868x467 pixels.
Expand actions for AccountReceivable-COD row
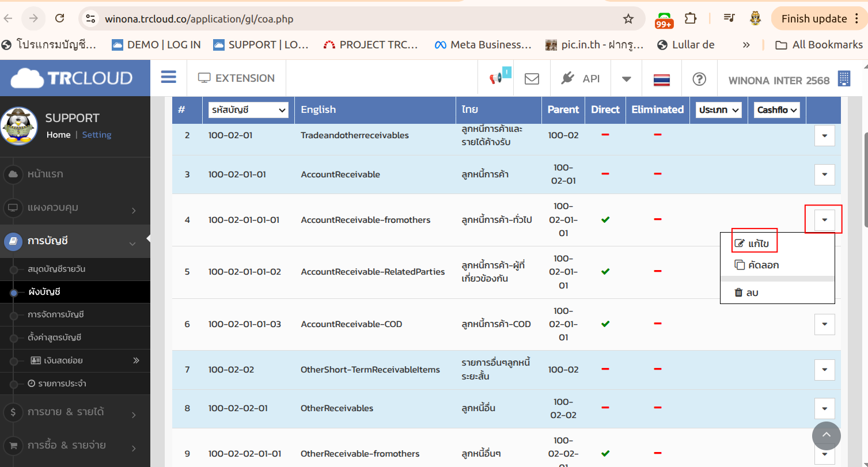[x=824, y=324]
